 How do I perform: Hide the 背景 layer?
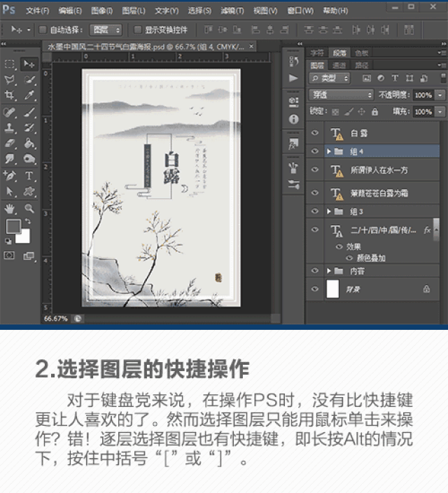(315, 289)
